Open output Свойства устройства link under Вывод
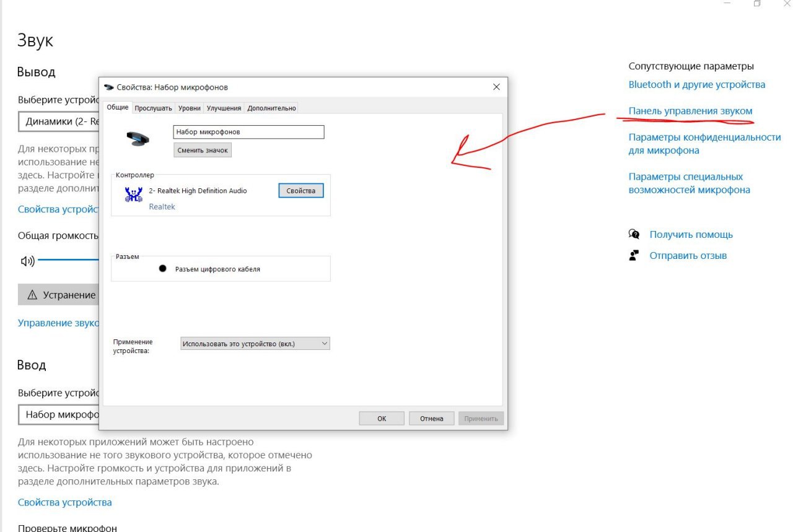This screenshot has height=532, width=793. click(58, 209)
